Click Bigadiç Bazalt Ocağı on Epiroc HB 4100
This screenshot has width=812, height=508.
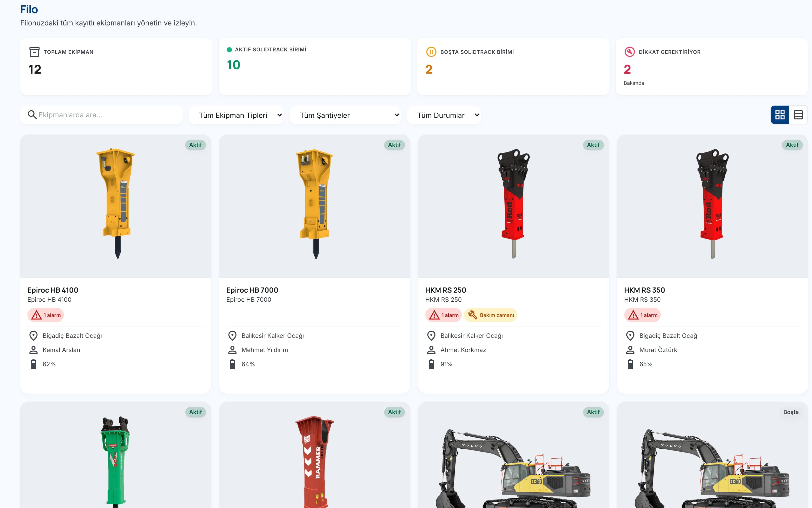(72, 336)
